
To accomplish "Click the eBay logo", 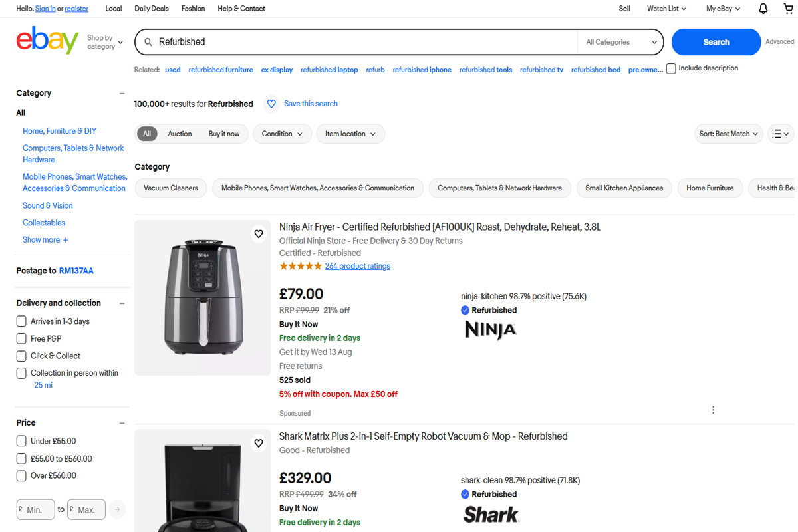I will point(47,41).
